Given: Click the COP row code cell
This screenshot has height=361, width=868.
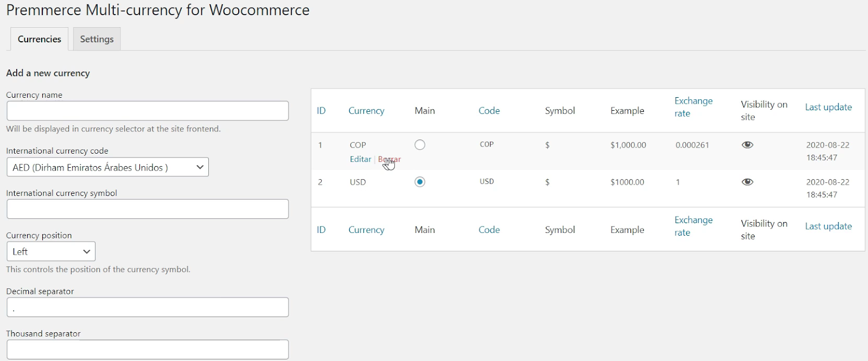Looking at the screenshot, I should tap(487, 144).
